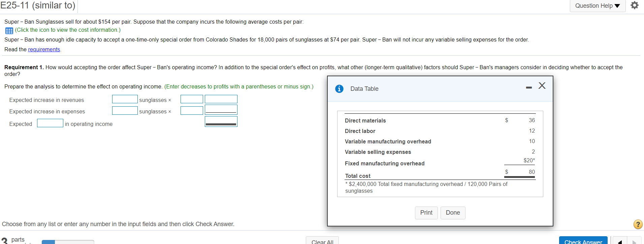Viewport: 644px width, 244px height.
Task: Click the Done button
Action: (x=453, y=213)
